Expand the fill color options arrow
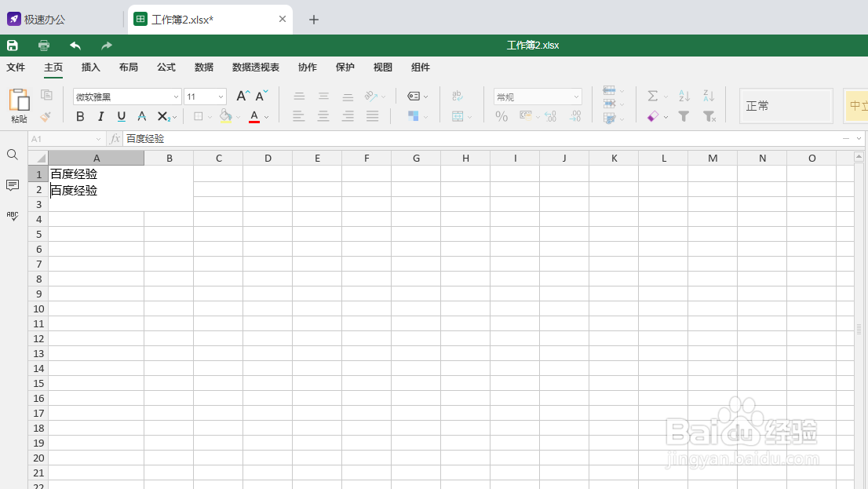Screen dimensions: 868x489 coord(238,117)
